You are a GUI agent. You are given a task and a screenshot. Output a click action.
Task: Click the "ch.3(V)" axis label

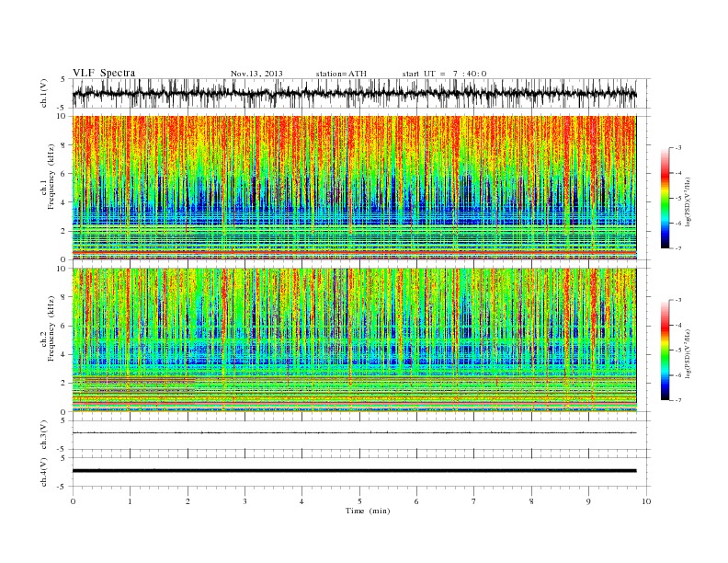[x=44, y=434]
